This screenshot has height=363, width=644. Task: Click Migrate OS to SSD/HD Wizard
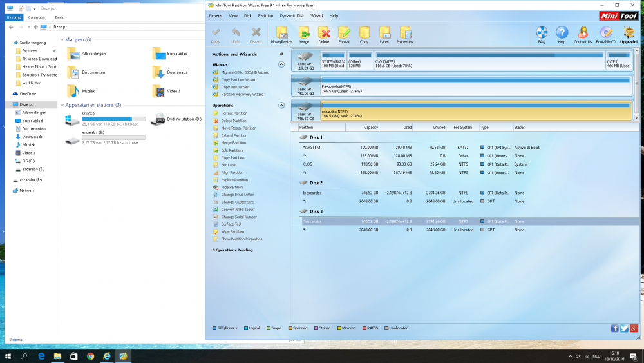pos(245,72)
